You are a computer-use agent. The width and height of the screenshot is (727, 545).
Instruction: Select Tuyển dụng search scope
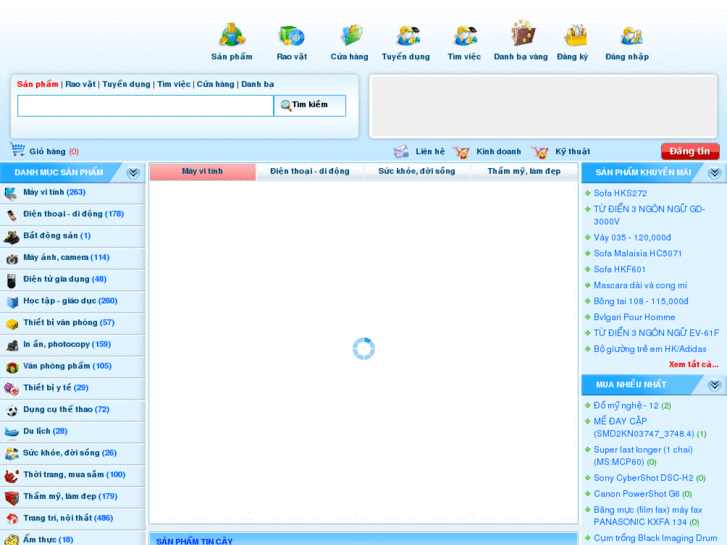point(126,84)
